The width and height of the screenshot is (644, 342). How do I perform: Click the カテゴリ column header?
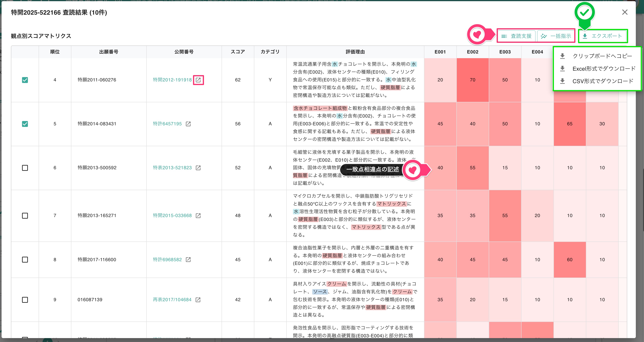click(x=270, y=52)
